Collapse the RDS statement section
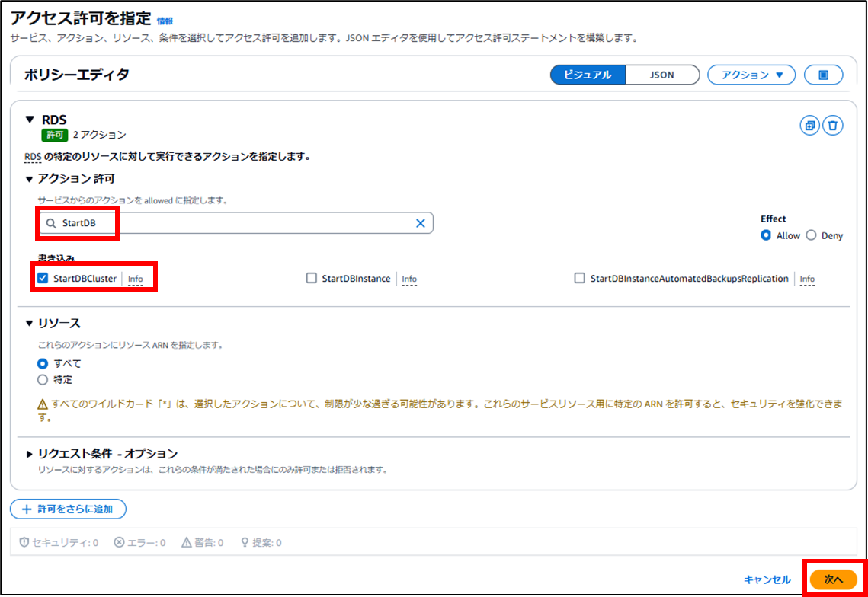Image resolution: width=868 pixels, height=597 pixels. (x=30, y=120)
